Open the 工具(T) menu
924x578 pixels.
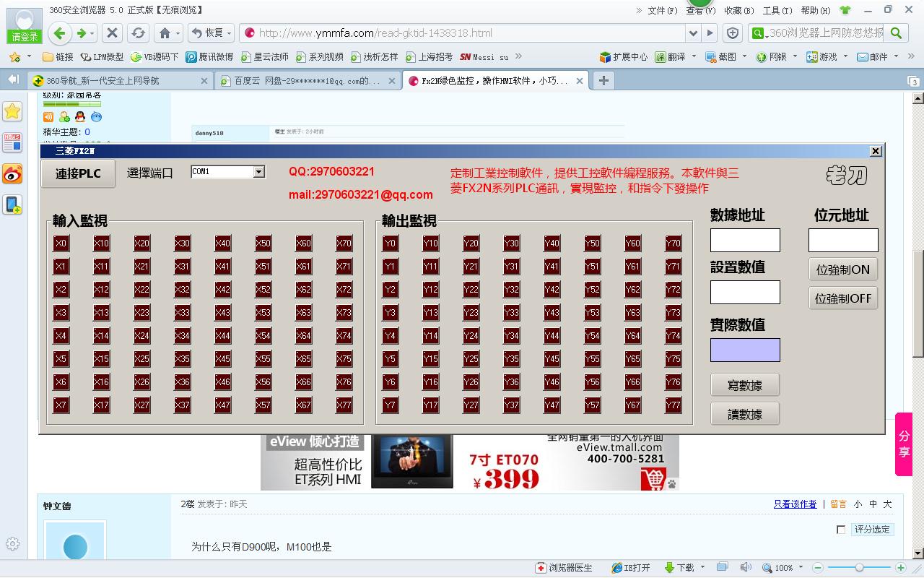[x=777, y=10]
